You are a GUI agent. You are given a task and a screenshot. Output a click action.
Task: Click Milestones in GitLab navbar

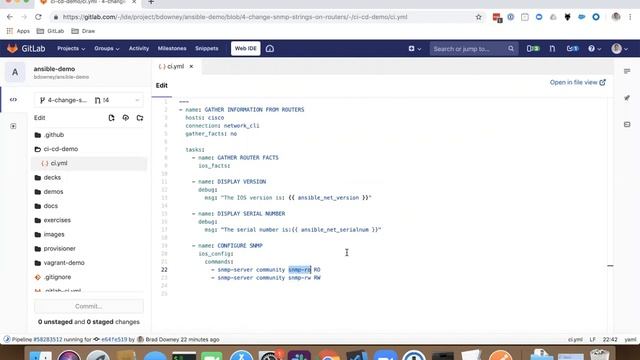(x=172, y=49)
